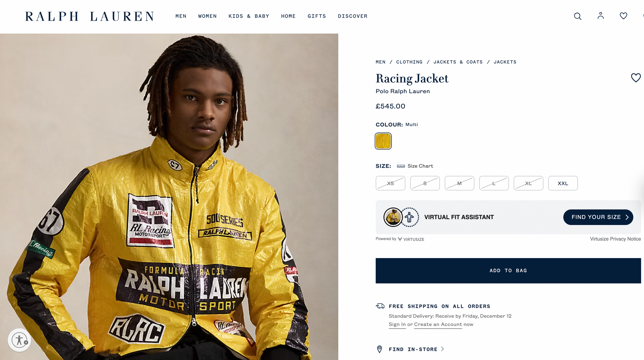Image resolution: width=644 pixels, height=360 pixels.
Task: Open the search magnifier icon
Action: coord(578,16)
